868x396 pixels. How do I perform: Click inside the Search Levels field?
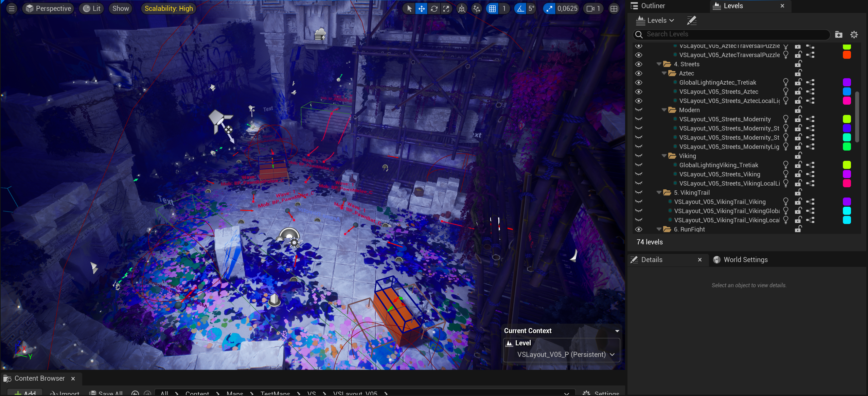730,34
